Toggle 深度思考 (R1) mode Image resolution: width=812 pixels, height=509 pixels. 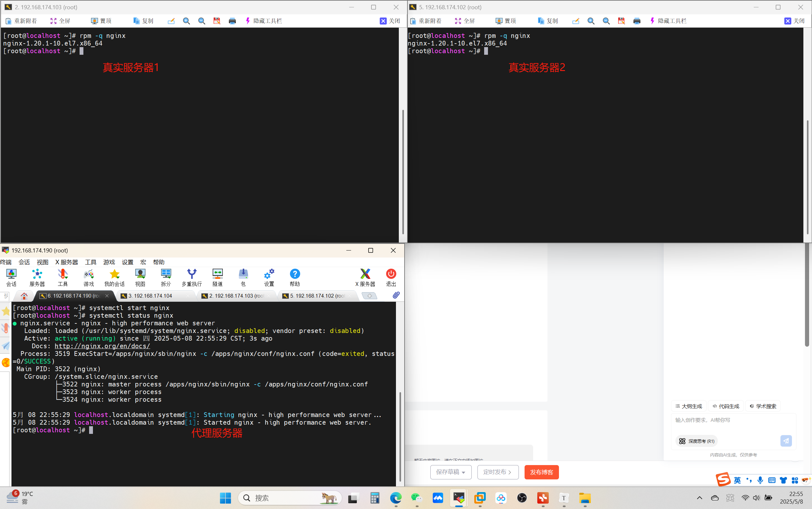coord(696,441)
